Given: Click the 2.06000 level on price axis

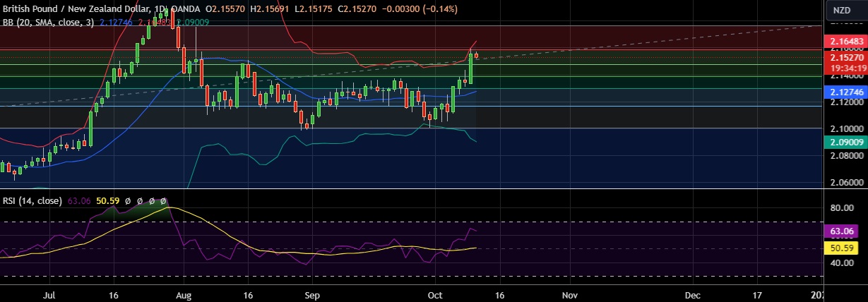Looking at the screenshot, I should click(845, 183).
